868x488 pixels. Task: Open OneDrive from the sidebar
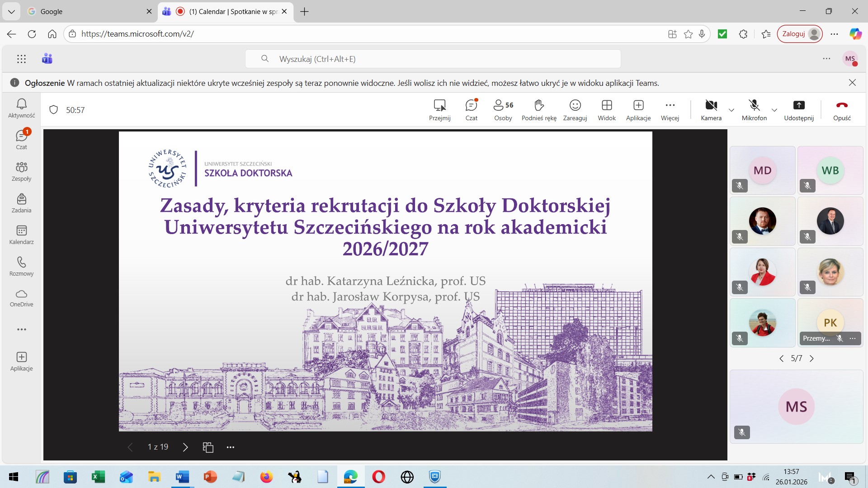[21, 298]
